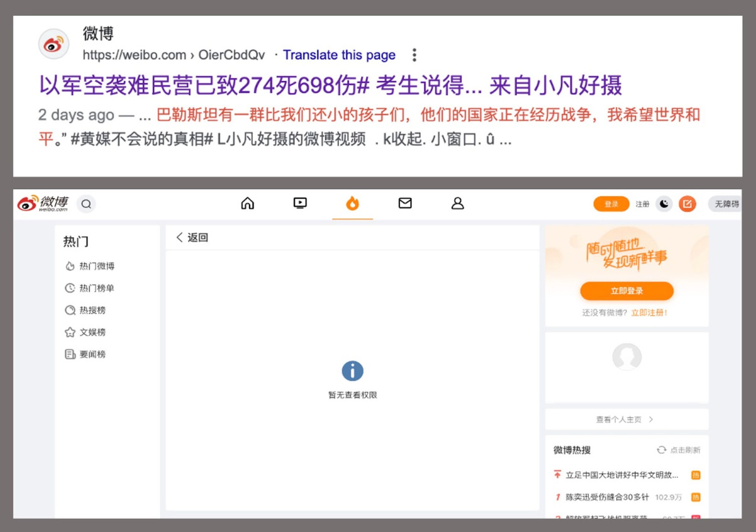
Task: Expand 查看个人主页 chevron link
Action: pyautogui.click(x=626, y=419)
